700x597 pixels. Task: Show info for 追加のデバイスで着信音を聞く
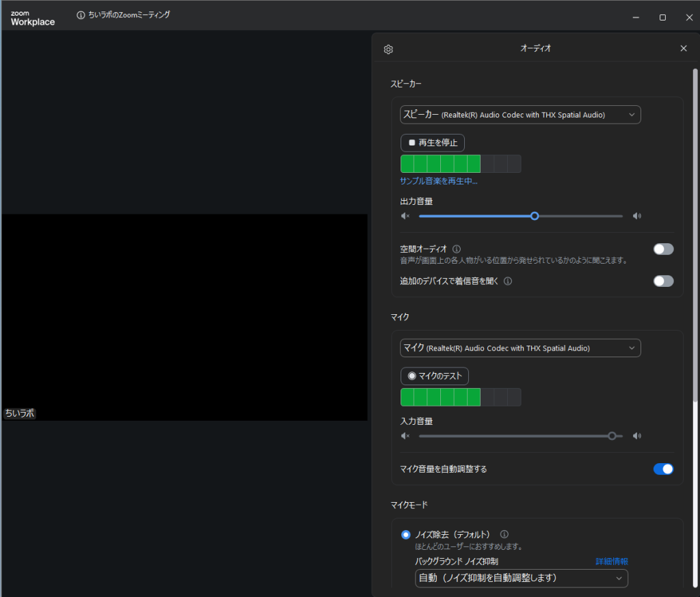[508, 281]
